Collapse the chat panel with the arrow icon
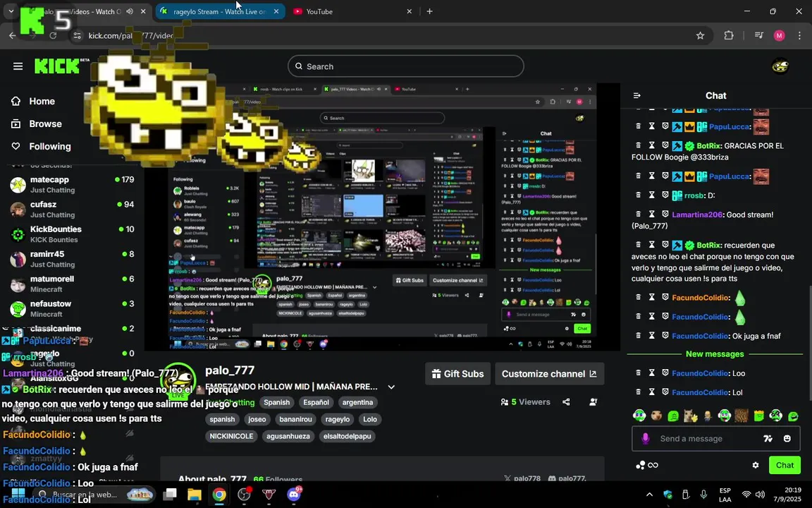The width and height of the screenshot is (812, 508). coord(637,95)
